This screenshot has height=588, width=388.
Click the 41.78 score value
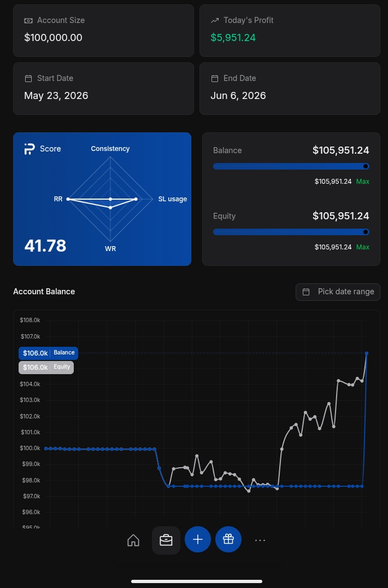(45, 246)
